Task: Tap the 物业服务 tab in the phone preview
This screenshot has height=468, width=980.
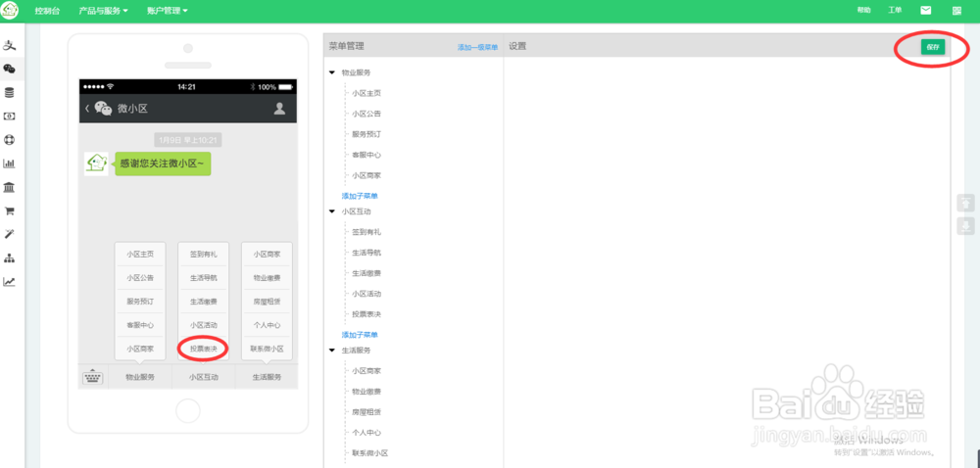Action: point(140,377)
